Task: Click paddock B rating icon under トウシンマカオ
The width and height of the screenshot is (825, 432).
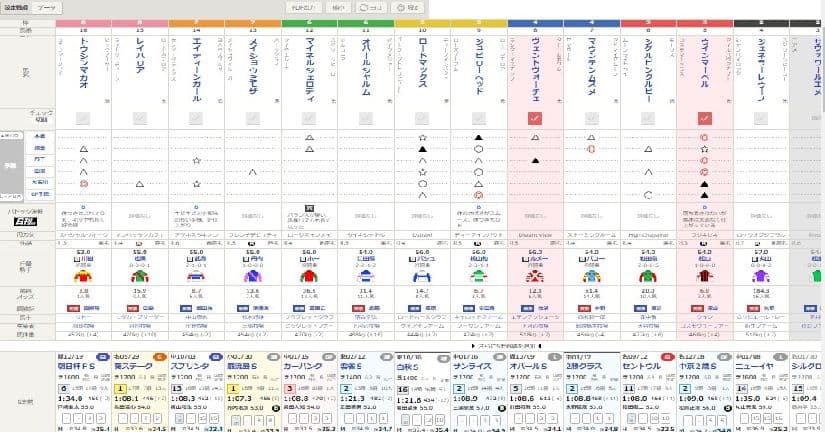Action: (83, 207)
